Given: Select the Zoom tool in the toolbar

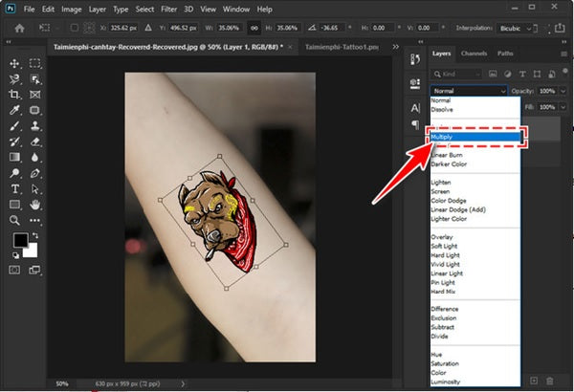Looking at the screenshot, I should point(14,220).
